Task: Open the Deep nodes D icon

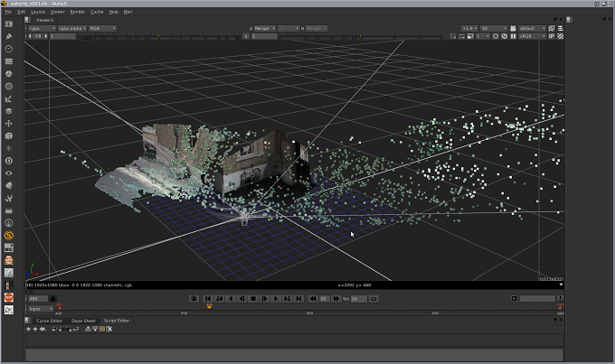Action: [9, 161]
